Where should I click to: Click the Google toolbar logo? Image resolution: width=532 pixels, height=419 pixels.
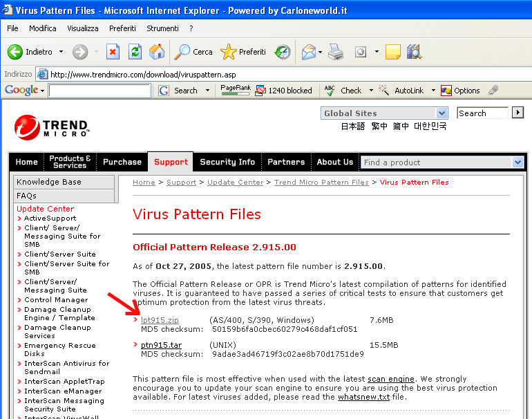(21, 90)
